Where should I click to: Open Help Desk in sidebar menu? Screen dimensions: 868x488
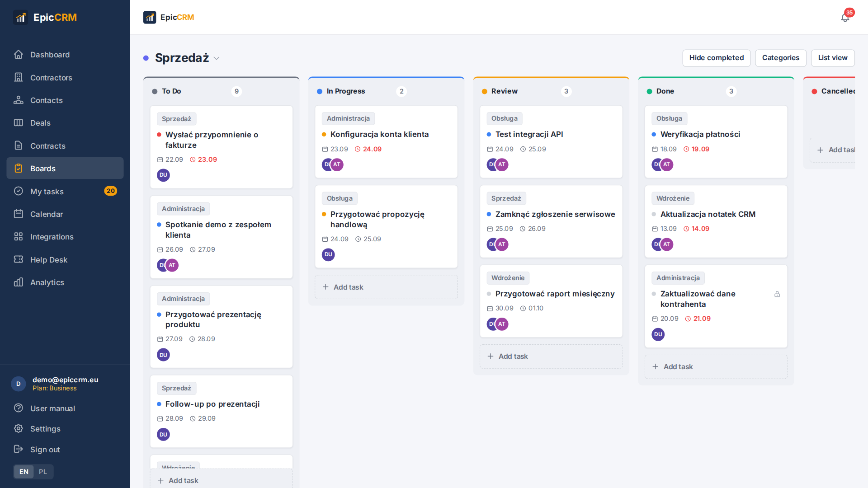click(x=65, y=259)
